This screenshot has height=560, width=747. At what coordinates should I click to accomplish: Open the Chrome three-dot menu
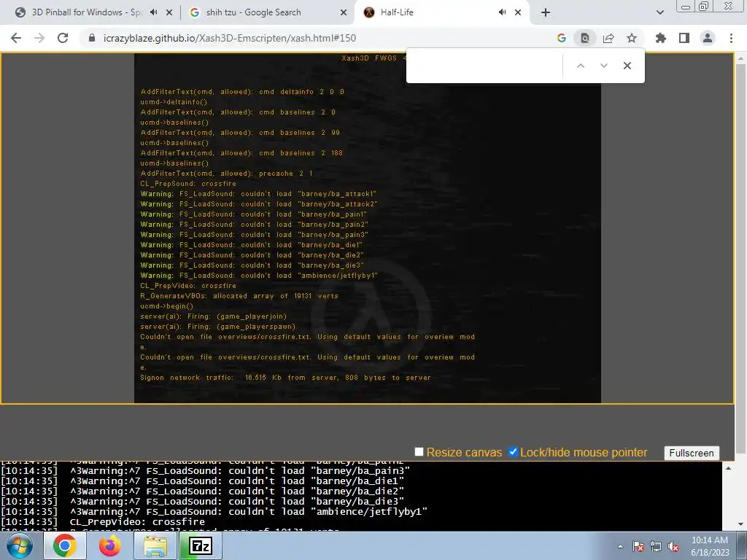(x=731, y=38)
